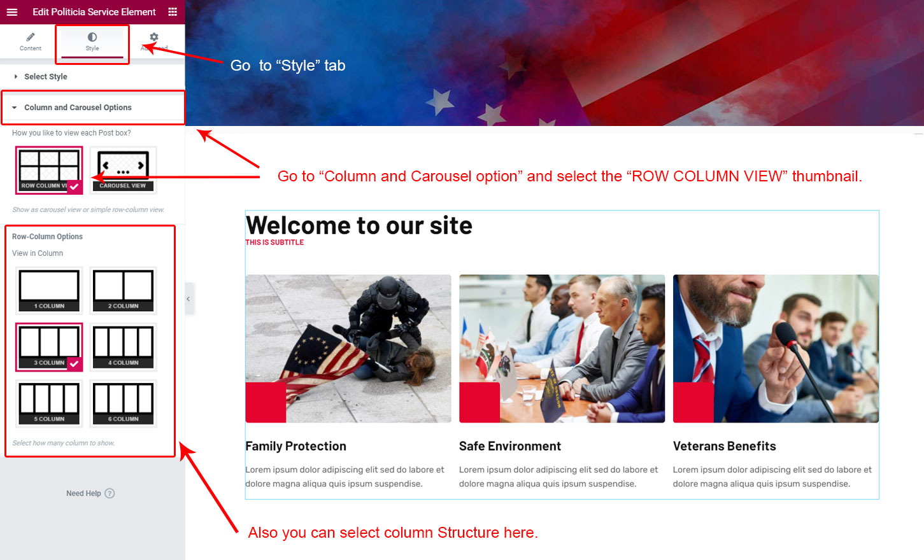Click the Style half-circle icon

click(x=92, y=37)
